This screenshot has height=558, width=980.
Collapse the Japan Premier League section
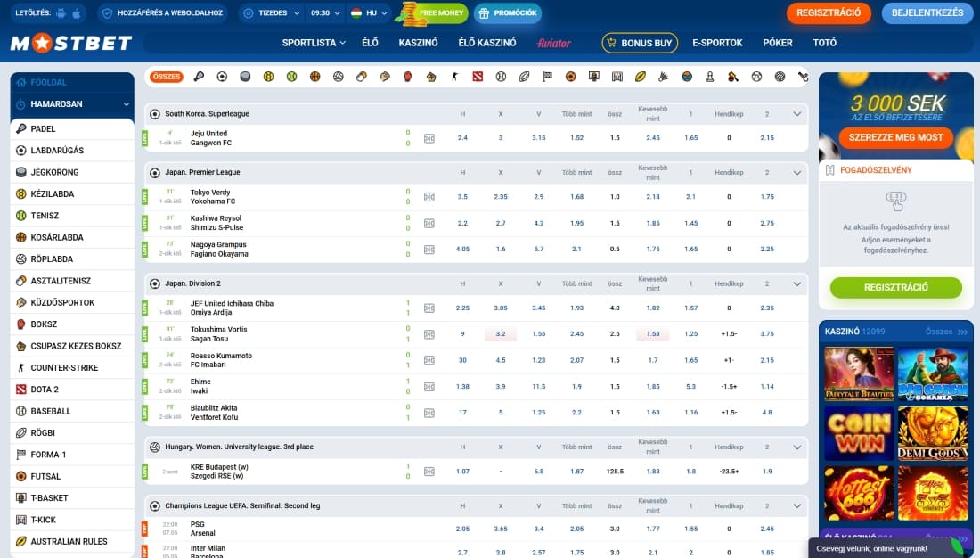click(x=796, y=173)
